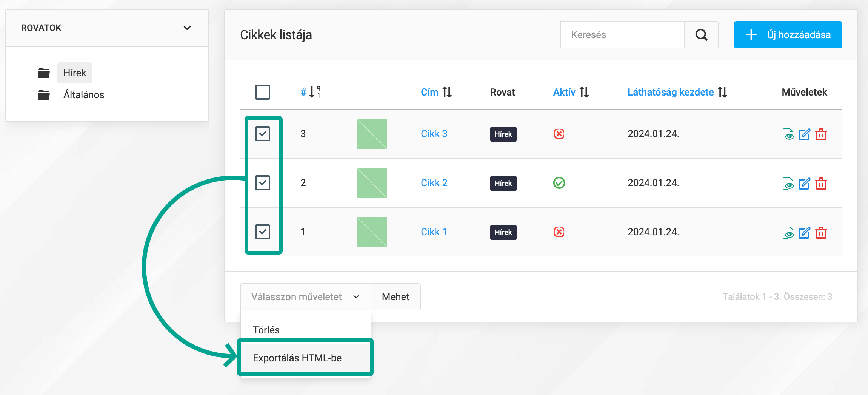Image resolution: width=868 pixels, height=395 pixels.
Task: Choose Exportálás HTML-be menu option
Action: pyautogui.click(x=305, y=358)
